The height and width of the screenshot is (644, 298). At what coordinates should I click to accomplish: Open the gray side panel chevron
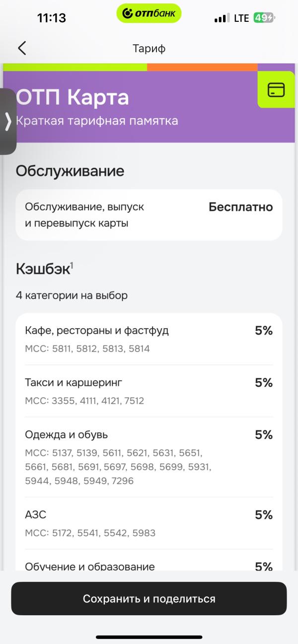pos(7,121)
